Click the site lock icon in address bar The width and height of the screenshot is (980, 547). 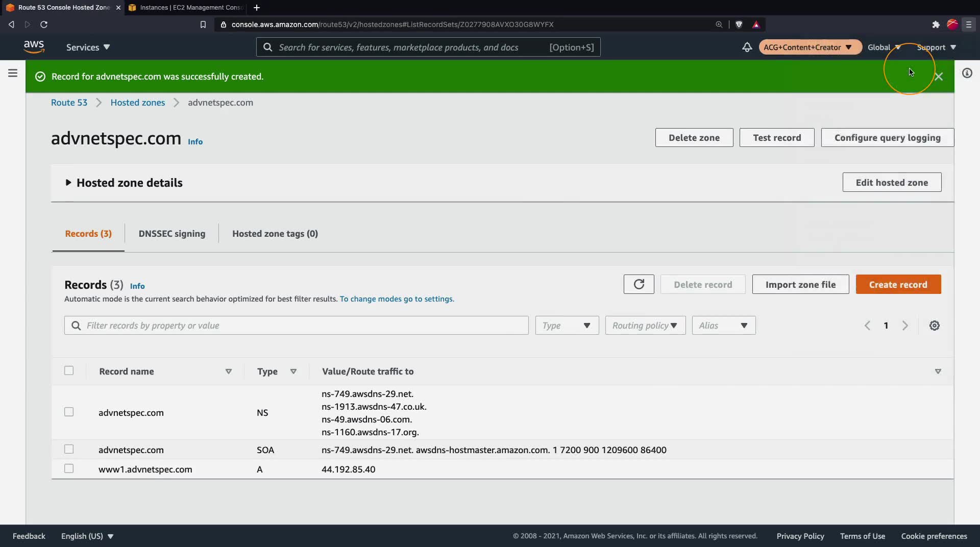point(223,24)
